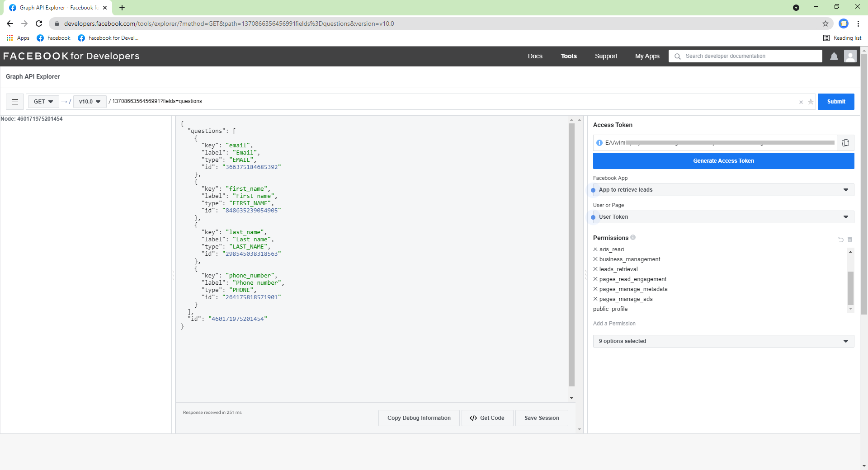
Task: Show Permissions help info icon
Action: point(633,237)
